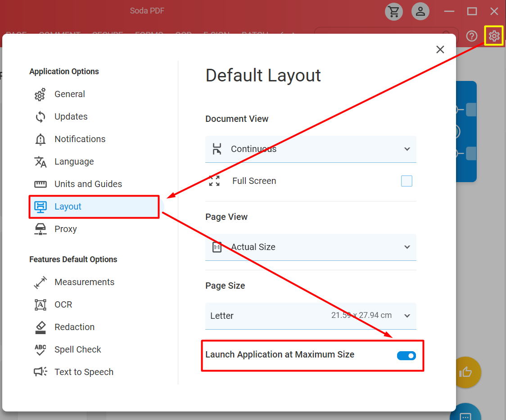Select the OCR feature icon
Screen dimensions: 506x420
[x=40, y=304]
